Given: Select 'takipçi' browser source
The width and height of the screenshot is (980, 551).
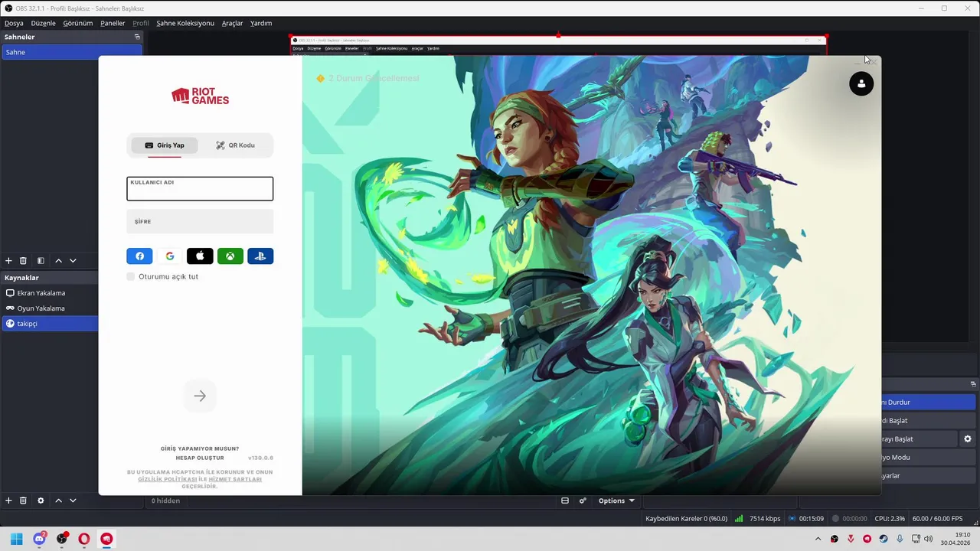Looking at the screenshot, I should point(50,324).
